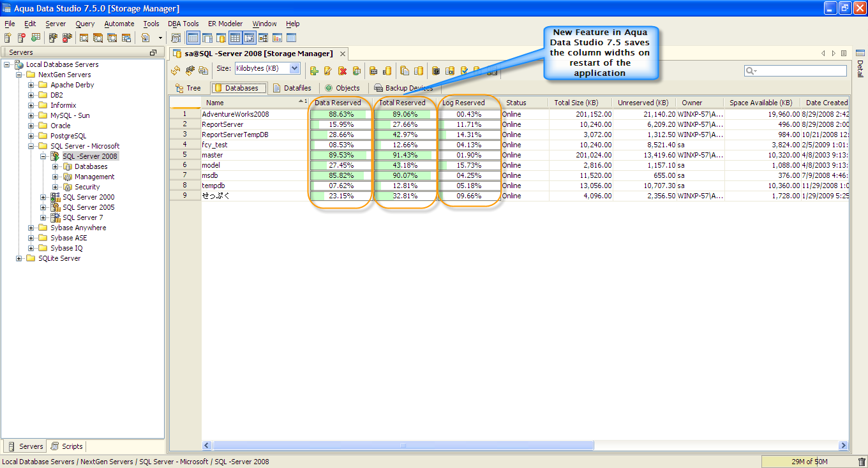Click the script icon beside the dropdown arrow
Viewport: 868px width, 468px height.
coord(146,38)
